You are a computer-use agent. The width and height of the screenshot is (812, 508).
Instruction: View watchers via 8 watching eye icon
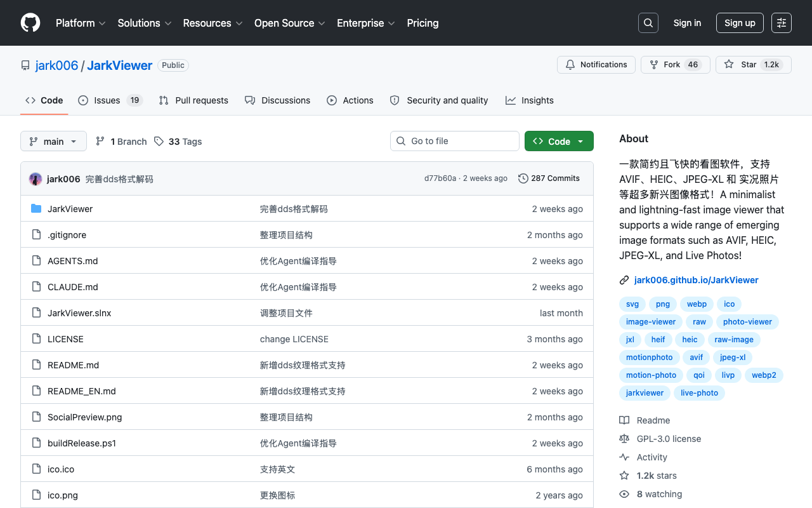(x=624, y=494)
